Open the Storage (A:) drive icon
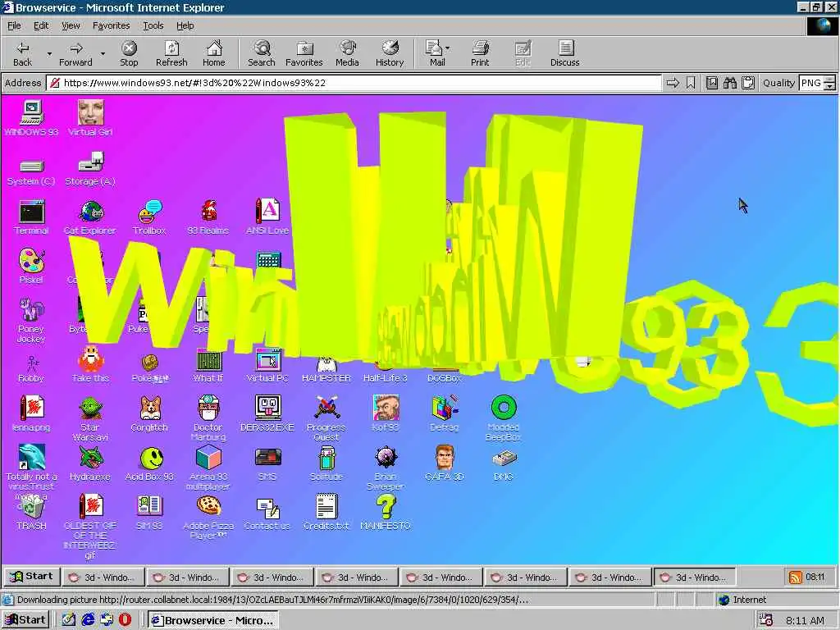The image size is (840, 630). point(90,169)
